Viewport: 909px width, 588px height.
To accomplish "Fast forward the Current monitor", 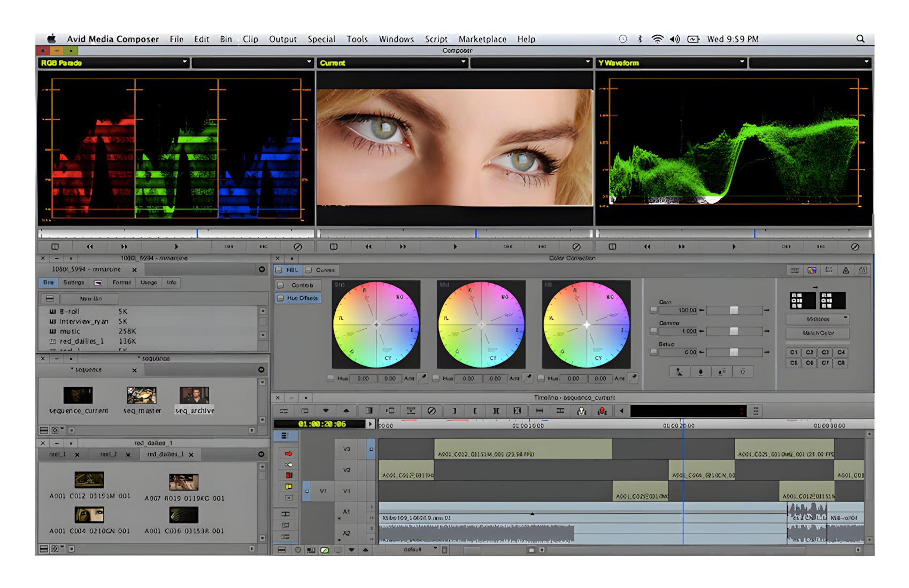I will pos(403,246).
